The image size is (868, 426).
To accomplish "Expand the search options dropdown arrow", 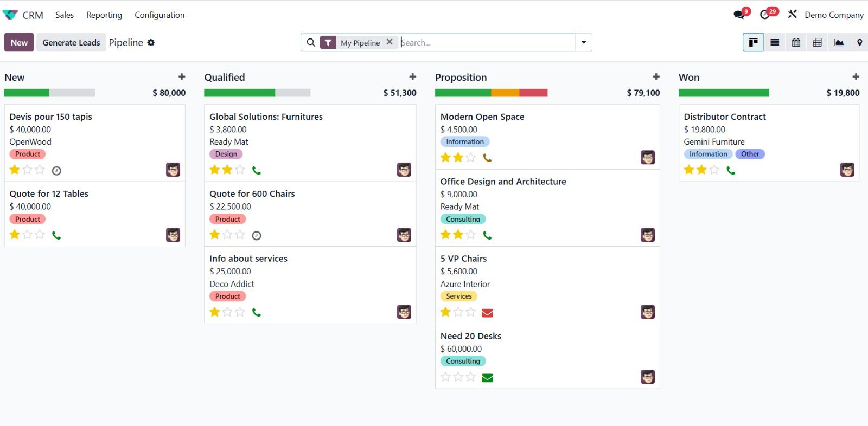I will click(584, 42).
